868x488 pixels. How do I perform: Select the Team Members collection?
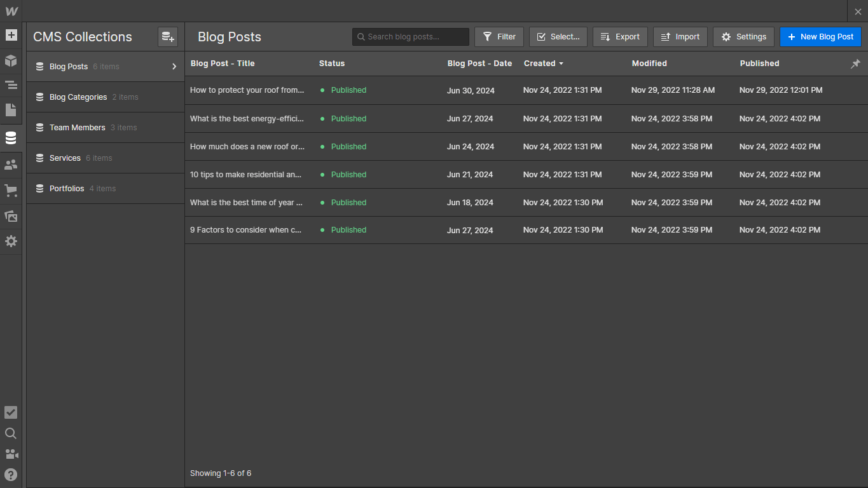click(x=77, y=128)
